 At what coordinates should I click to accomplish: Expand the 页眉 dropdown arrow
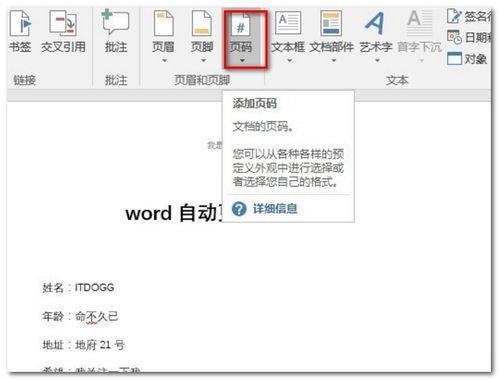(x=164, y=61)
